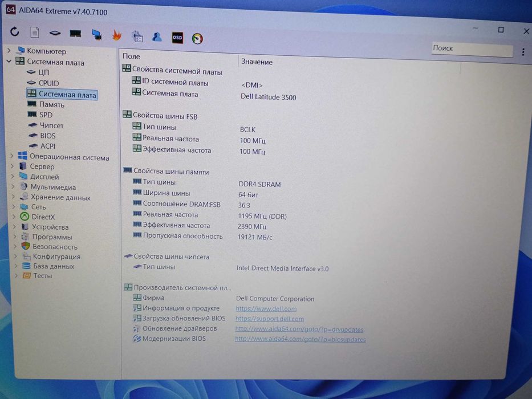Image resolution: width=532 pixels, height=399 pixels.
Task: Expand the Операционная система node
Action: [12, 156]
